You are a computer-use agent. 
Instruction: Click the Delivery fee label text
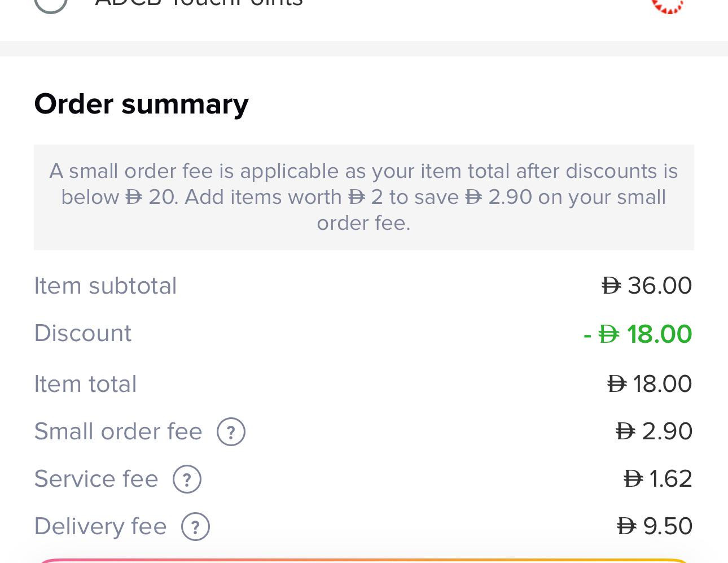tap(100, 526)
